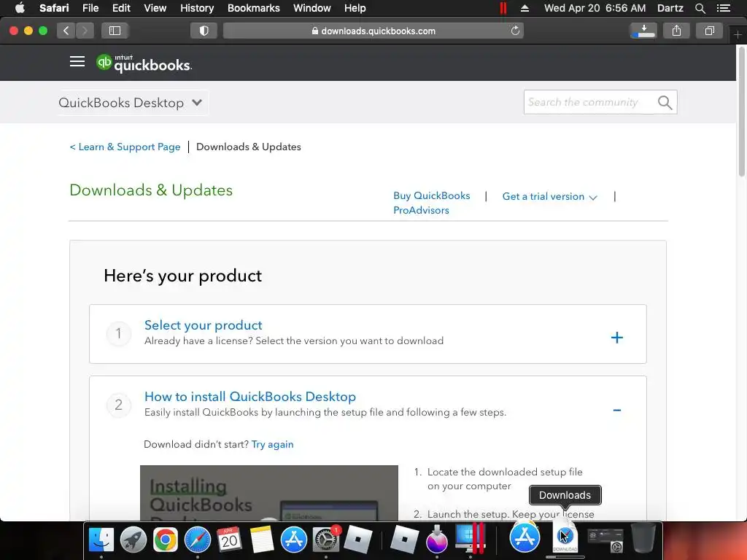Open the Applications folder stack in Dock
This screenshot has height=560, width=747.
(x=525, y=537)
